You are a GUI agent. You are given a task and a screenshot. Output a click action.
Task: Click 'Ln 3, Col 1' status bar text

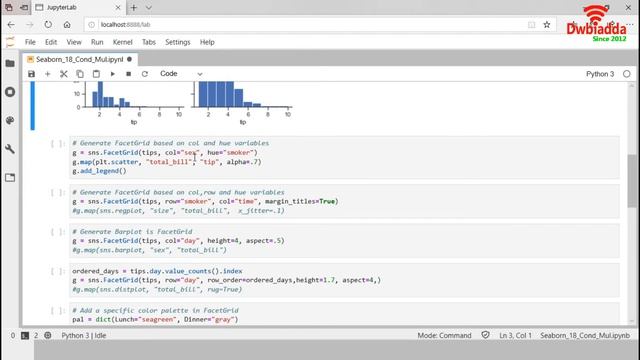tap(515, 336)
